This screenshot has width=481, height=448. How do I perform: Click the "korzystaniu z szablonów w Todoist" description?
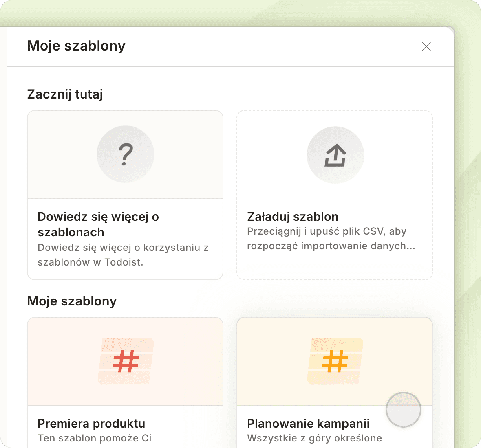coord(123,255)
